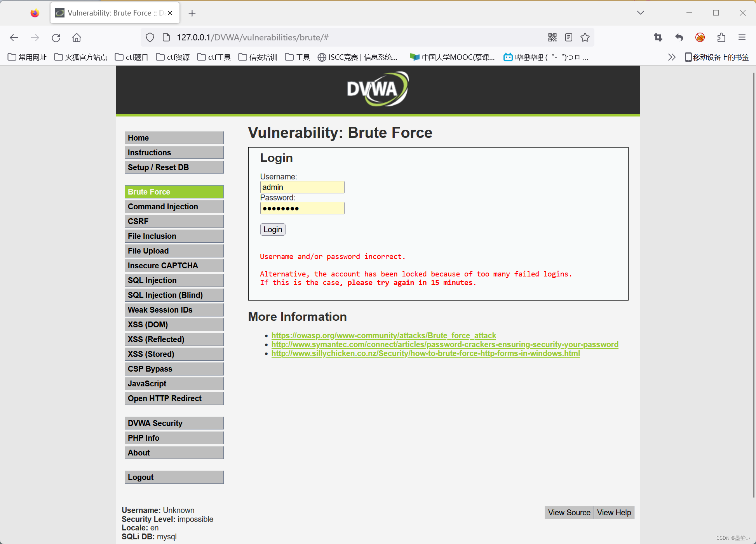Click the extensions puzzle piece icon

pyautogui.click(x=721, y=38)
